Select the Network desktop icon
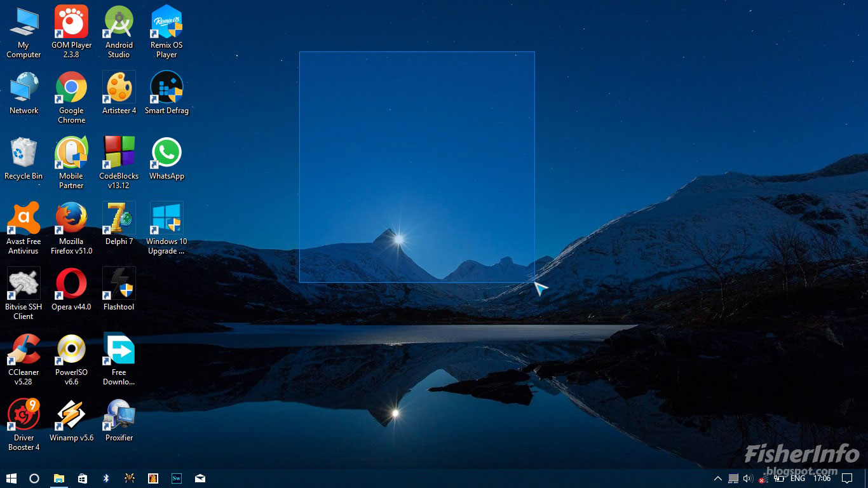The width and height of the screenshot is (868, 488). tap(24, 93)
